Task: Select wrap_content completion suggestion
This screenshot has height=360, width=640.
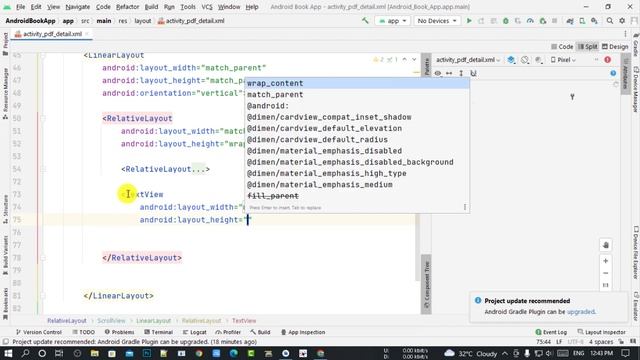Action: click(357, 83)
